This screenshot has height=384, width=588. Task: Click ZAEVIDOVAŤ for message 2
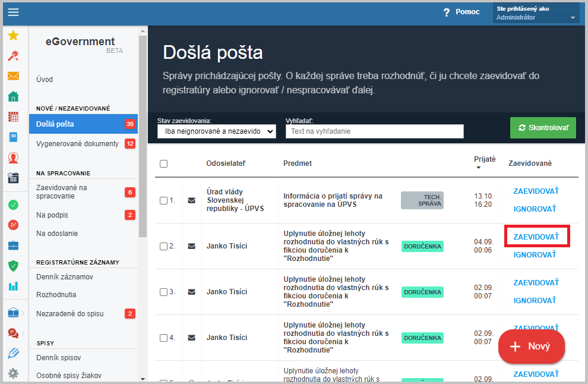[536, 237]
